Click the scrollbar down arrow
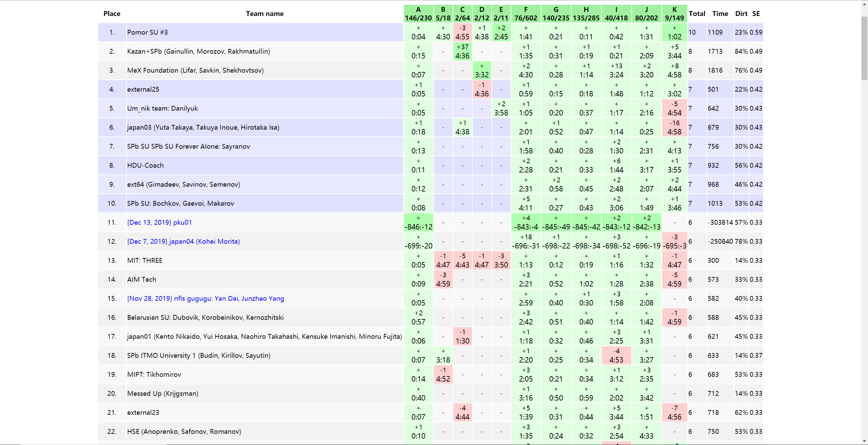 tap(864, 441)
